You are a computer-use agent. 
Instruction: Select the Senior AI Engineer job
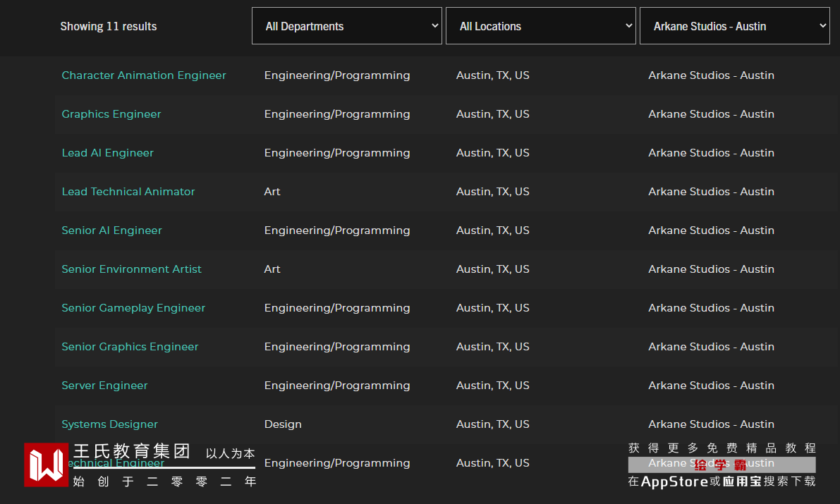pos(111,231)
